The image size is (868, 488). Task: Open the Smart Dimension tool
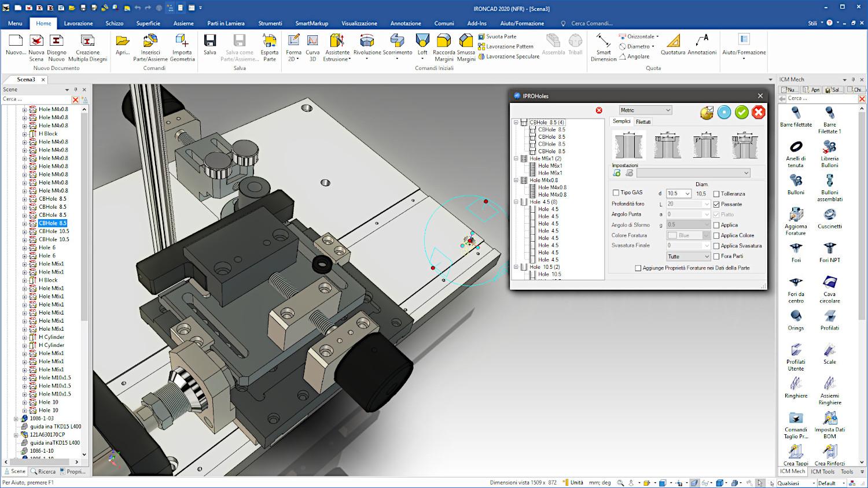coord(603,42)
